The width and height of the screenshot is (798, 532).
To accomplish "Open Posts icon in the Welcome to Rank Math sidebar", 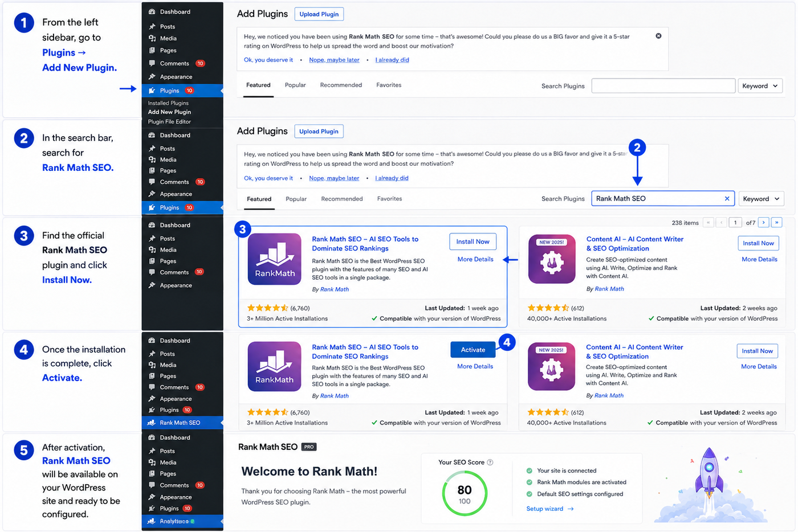I will tap(152, 451).
